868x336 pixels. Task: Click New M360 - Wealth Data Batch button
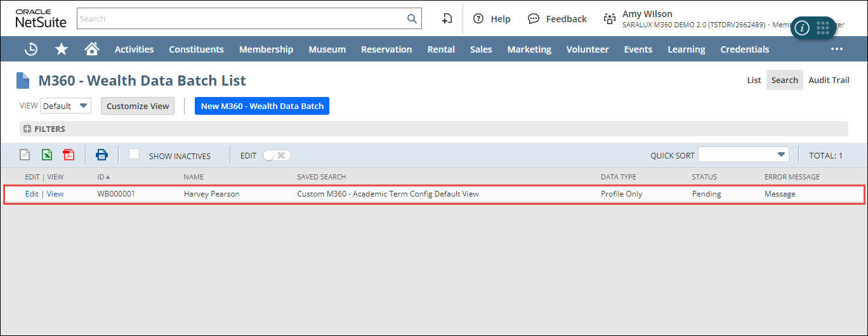pos(262,106)
